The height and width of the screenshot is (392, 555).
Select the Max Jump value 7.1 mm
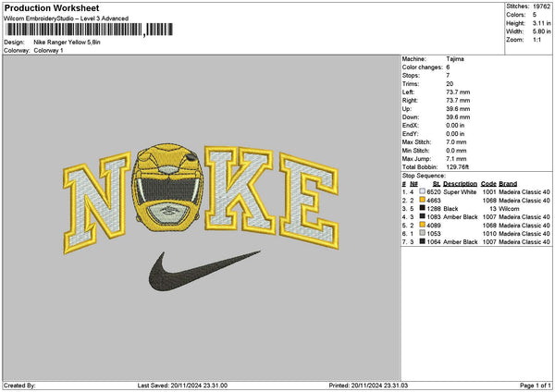click(x=456, y=159)
